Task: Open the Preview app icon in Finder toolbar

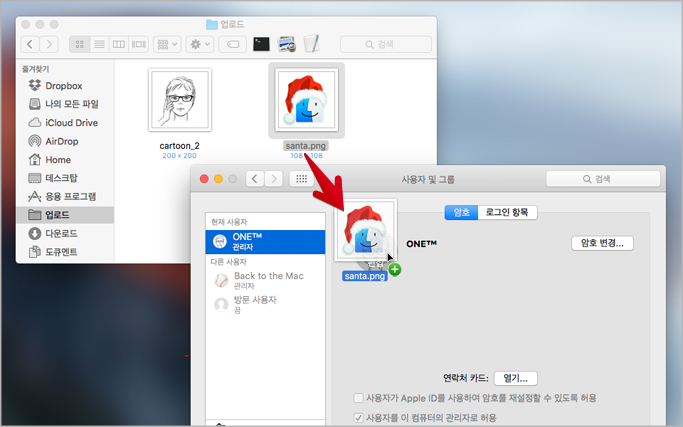Action: tap(287, 44)
